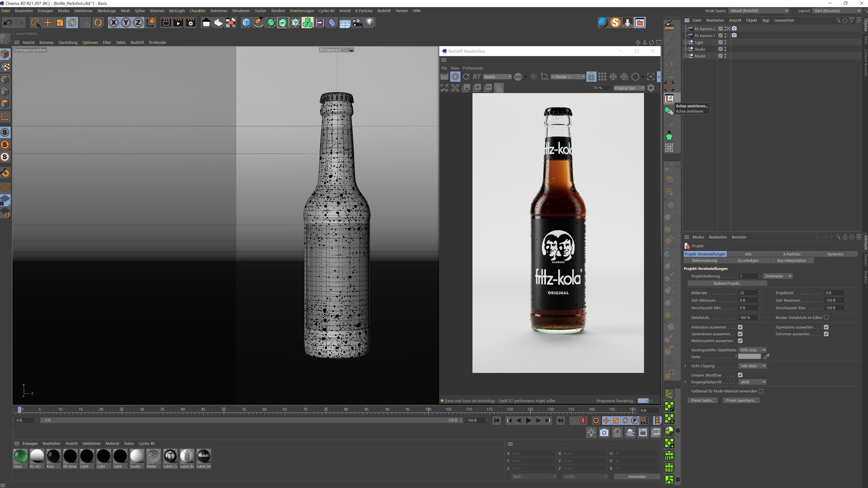Click the Anwenden button

(637, 477)
